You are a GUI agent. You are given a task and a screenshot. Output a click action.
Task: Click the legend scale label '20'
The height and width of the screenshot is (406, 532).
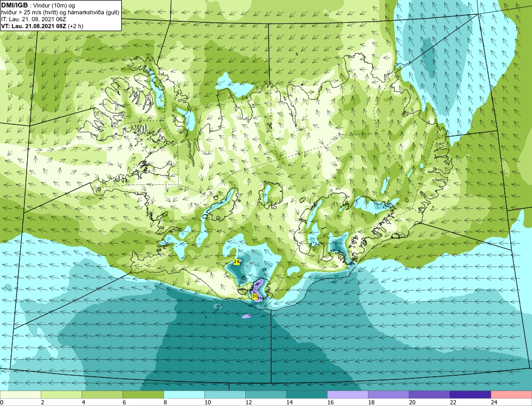click(x=412, y=402)
